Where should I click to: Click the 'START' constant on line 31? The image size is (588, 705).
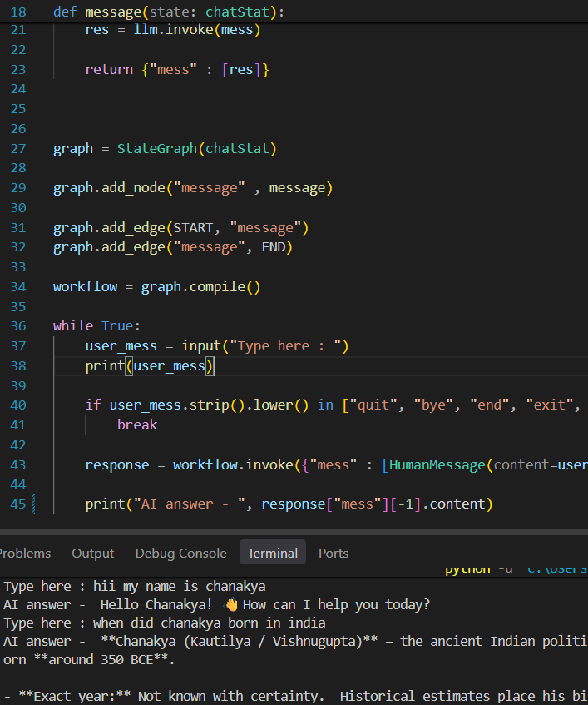pyautogui.click(x=193, y=228)
